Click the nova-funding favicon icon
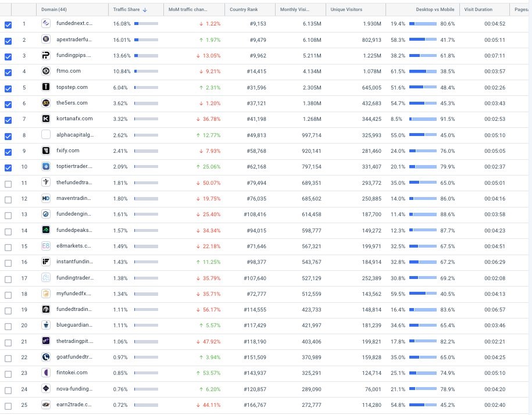The image size is (532, 415). tap(46, 389)
